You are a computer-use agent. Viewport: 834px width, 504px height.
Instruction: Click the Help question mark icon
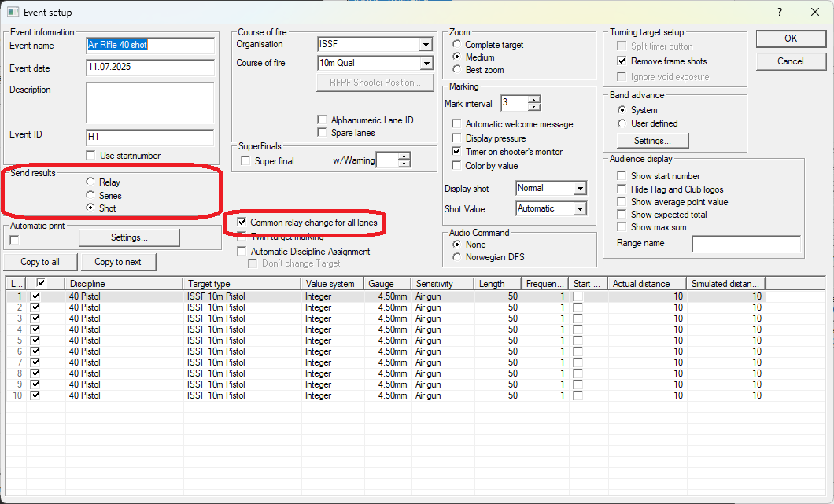pos(779,12)
